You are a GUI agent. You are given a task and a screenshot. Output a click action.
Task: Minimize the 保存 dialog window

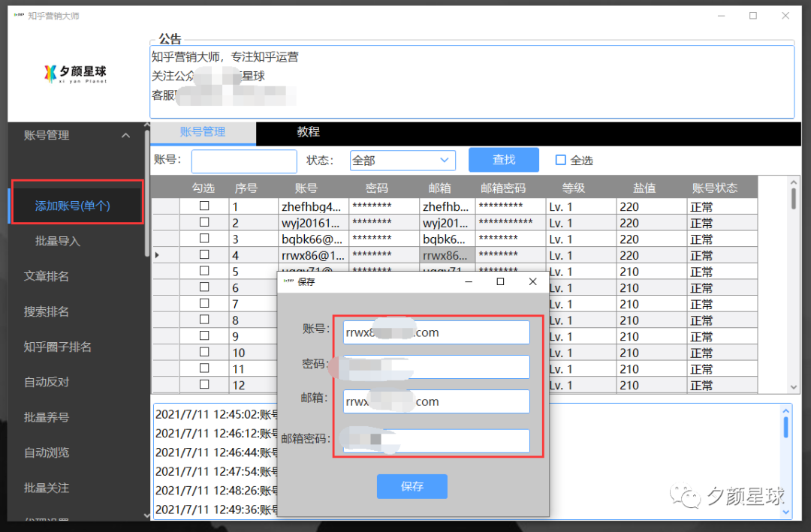[469, 282]
